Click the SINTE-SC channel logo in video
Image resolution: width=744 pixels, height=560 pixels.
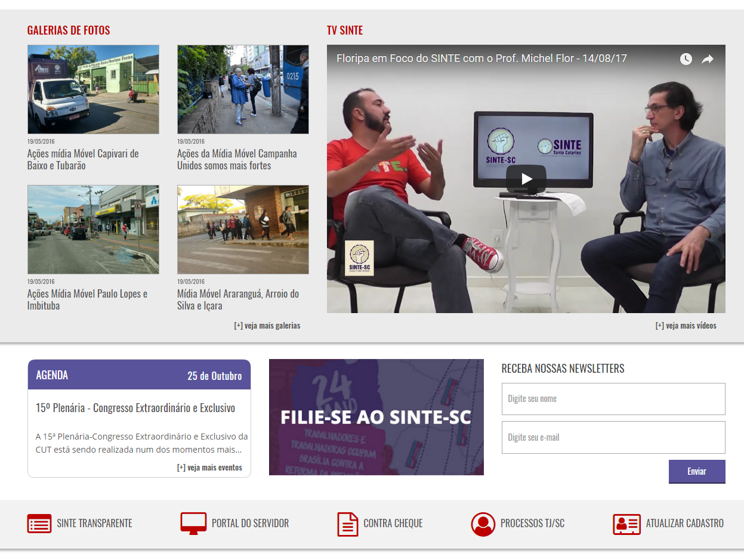[360, 258]
